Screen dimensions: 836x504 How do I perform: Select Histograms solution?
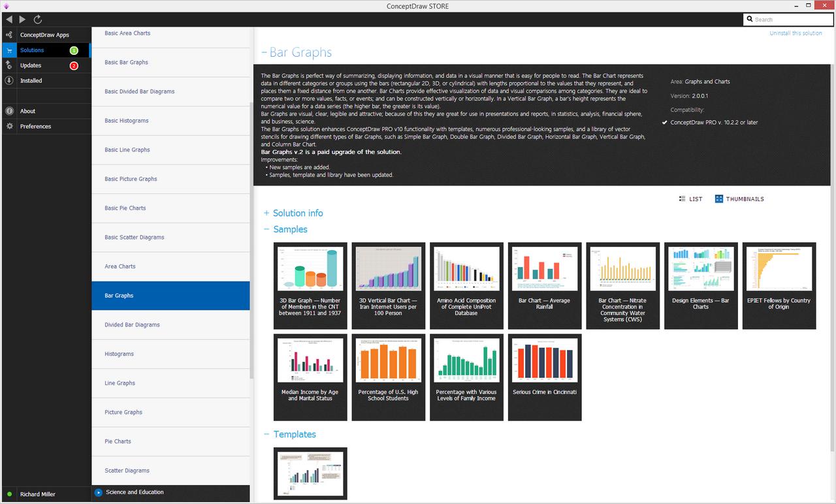(170, 354)
